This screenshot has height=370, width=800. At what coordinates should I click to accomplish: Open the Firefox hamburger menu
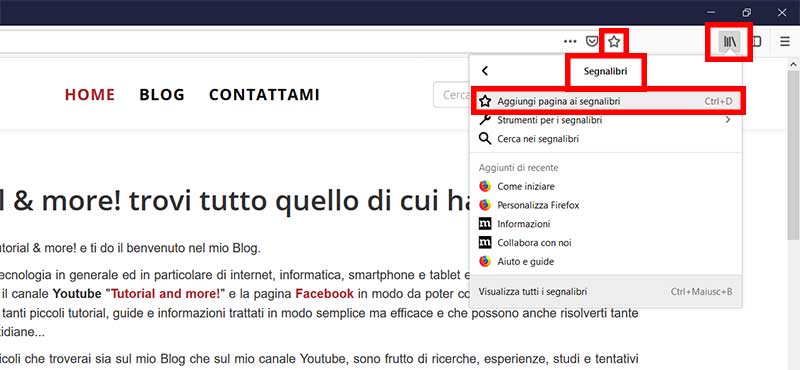(x=785, y=41)
